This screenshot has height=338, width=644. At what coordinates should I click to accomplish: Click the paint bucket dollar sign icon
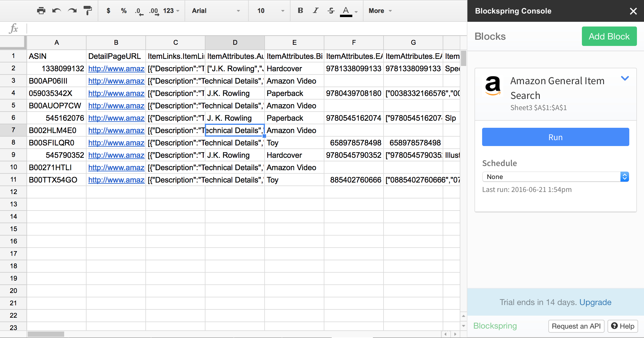[x=107, y=11]
